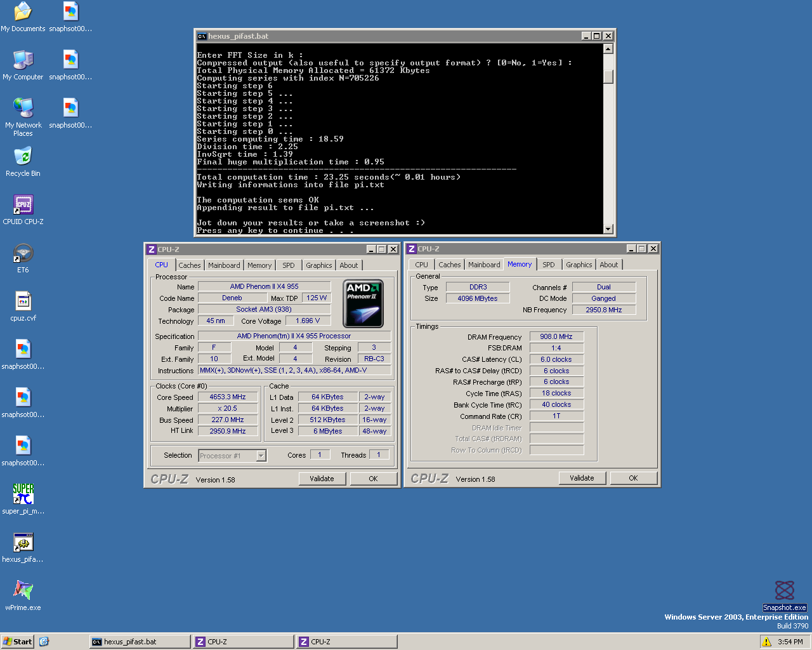Screen dimensions: 812x650
Task: Open the My Documents desktop icon
Action: tap(23, 17)
